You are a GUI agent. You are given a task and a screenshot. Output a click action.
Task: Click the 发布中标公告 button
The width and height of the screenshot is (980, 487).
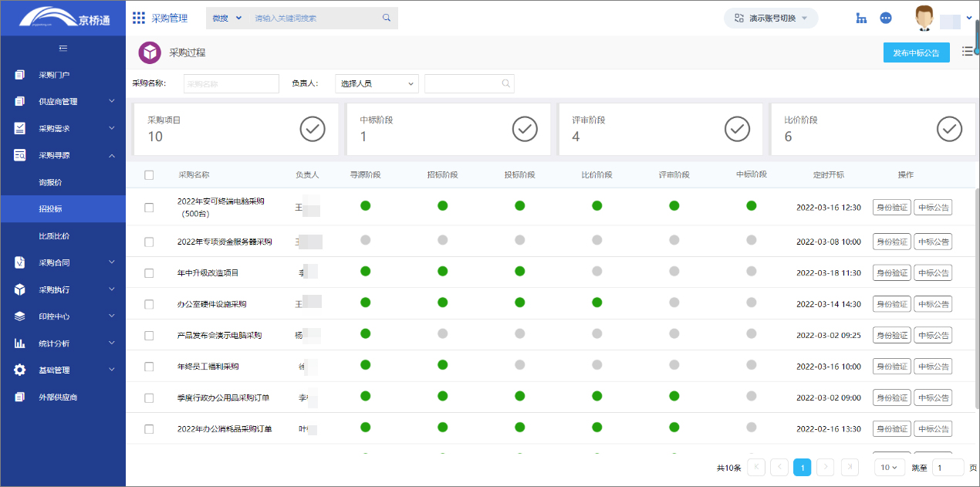pos(916,52)
